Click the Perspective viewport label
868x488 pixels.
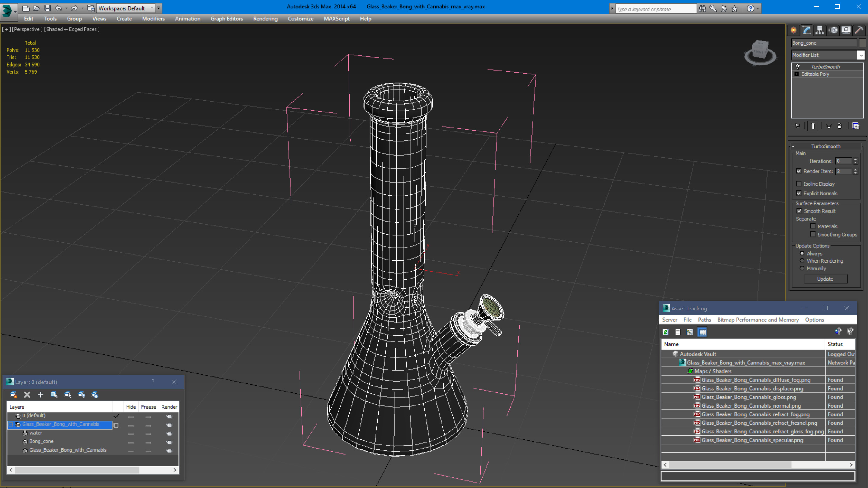(x=27, y=29)
